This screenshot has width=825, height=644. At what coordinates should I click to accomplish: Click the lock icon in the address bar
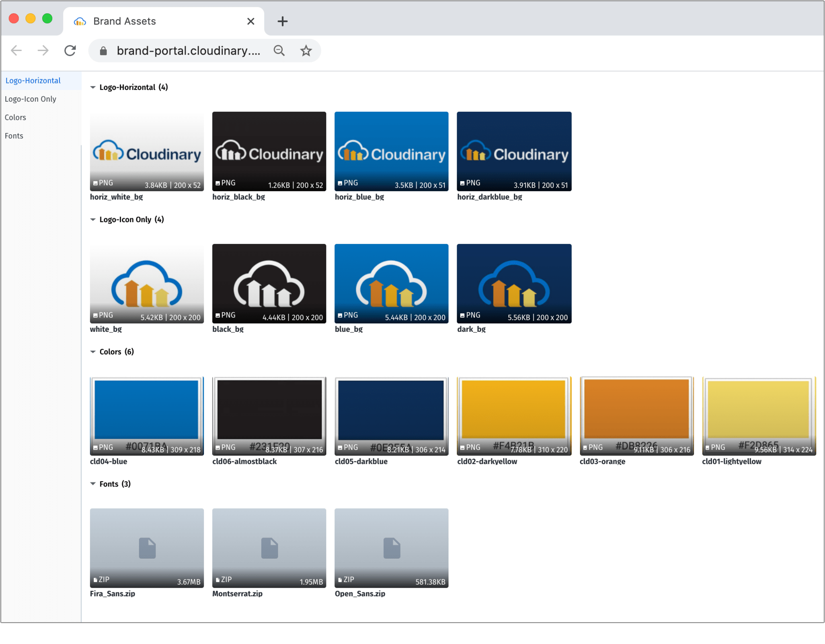point(103,51)
